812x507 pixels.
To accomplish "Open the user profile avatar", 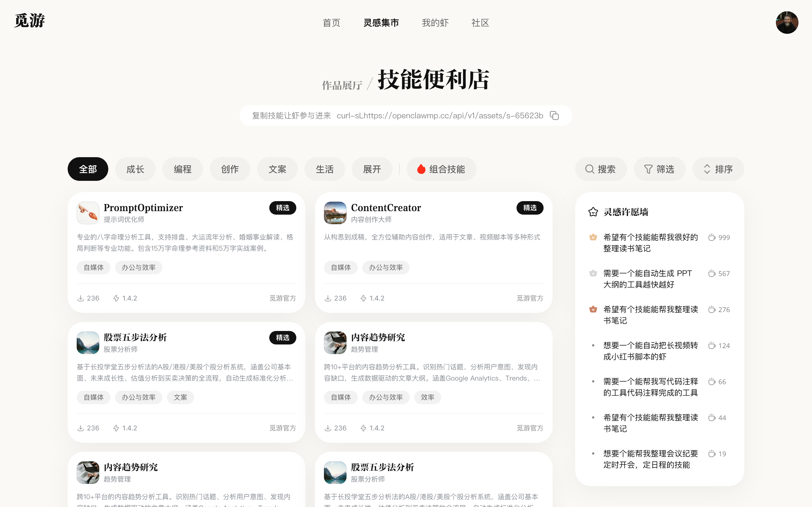I will tap(787, 23).
